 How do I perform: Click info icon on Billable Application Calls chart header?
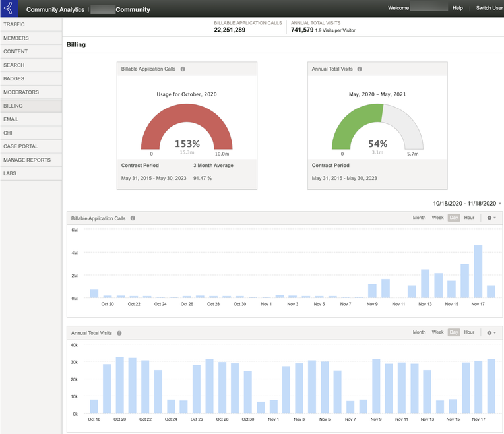(x=133, y=218)
